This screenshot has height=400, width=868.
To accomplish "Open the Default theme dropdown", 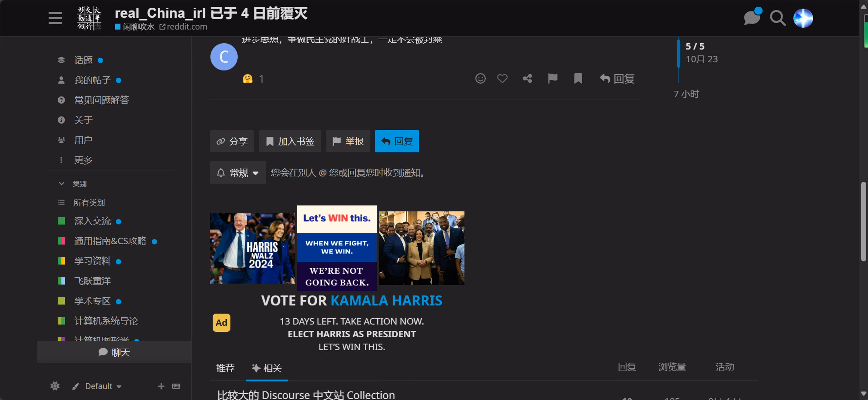I will pos(97,386).
